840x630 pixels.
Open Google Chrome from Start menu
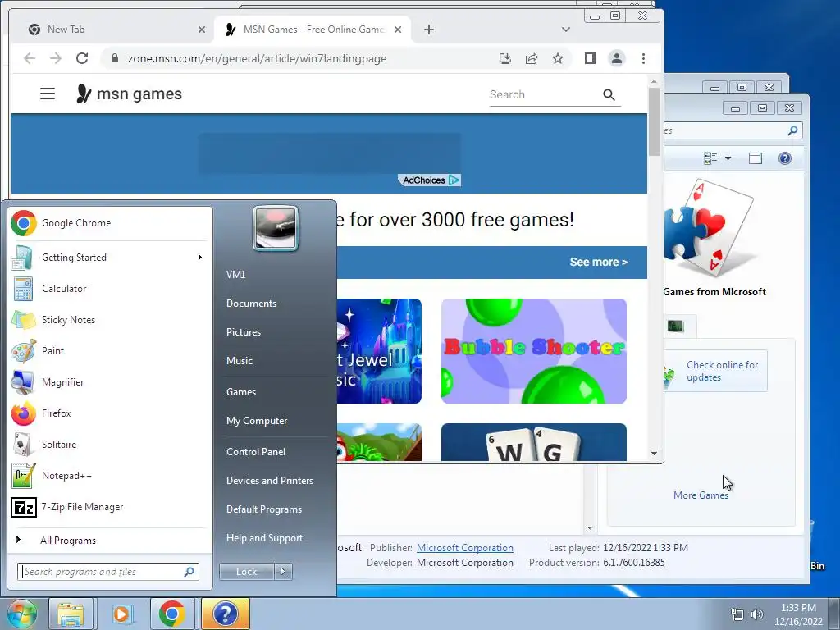tap(110, 223)
